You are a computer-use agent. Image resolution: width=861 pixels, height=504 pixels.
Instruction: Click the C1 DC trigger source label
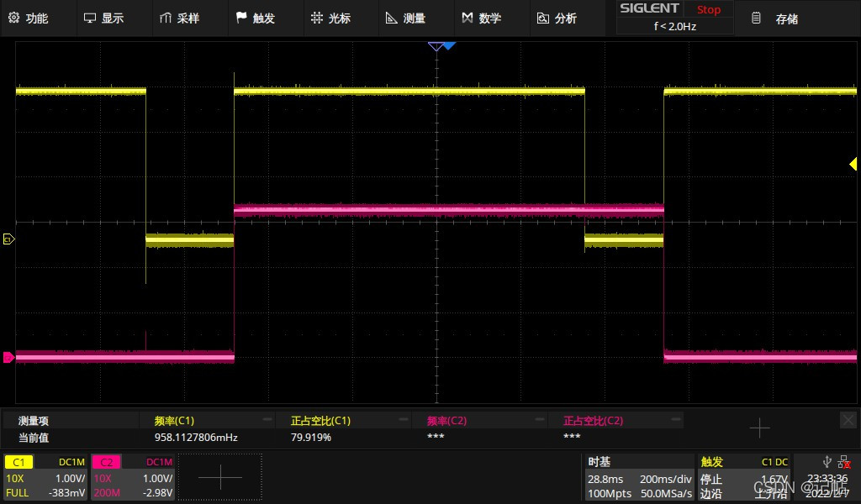774,462
